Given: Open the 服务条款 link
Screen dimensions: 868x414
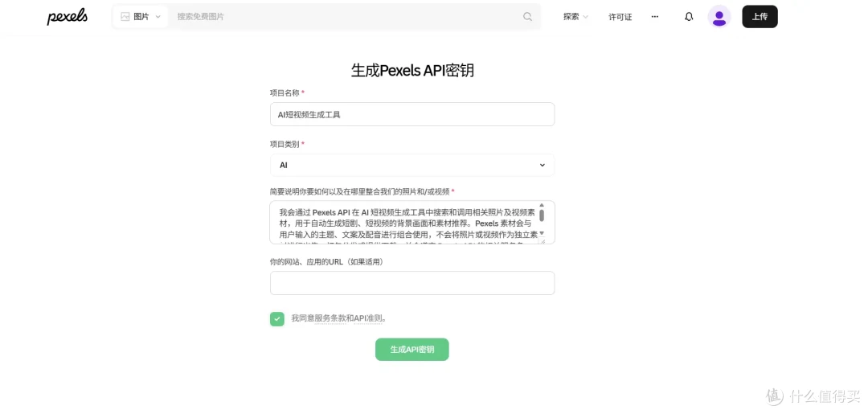Looking at the screenshot, I should (x=330, y=318).
